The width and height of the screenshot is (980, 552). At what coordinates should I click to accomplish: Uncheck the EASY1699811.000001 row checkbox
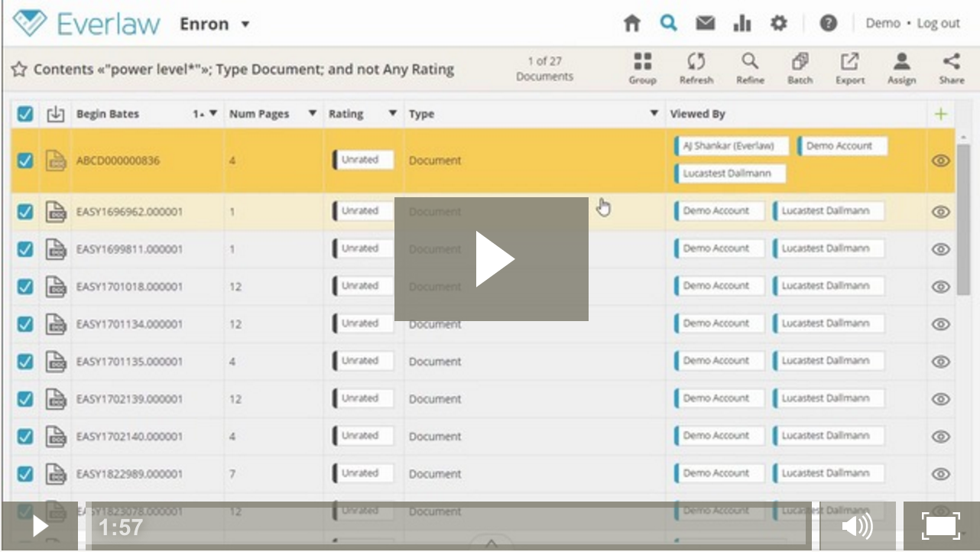click(25, 249)
